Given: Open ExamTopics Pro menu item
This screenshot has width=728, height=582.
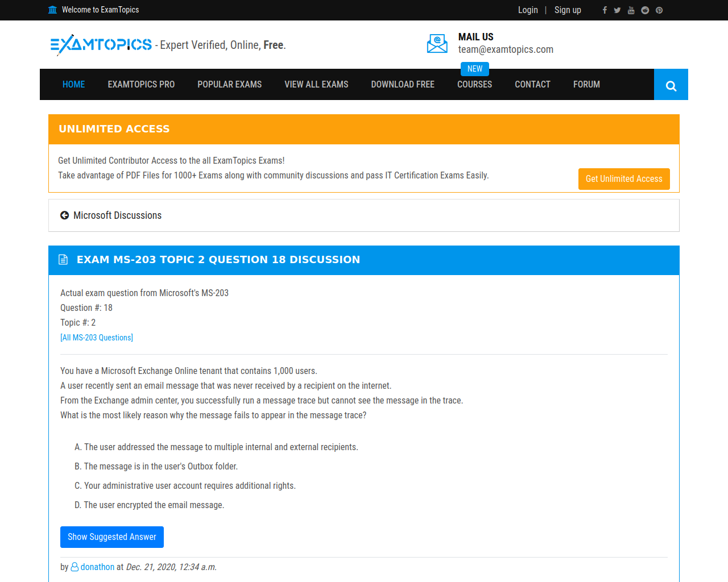Looking at the screenshot, I should click(141, 85).
